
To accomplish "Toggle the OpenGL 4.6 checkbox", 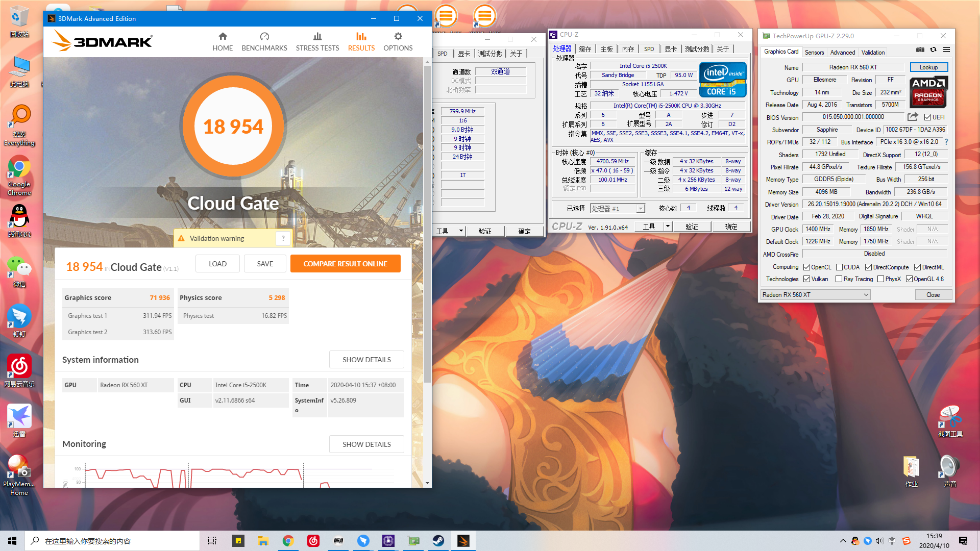I will coord(909,279).
